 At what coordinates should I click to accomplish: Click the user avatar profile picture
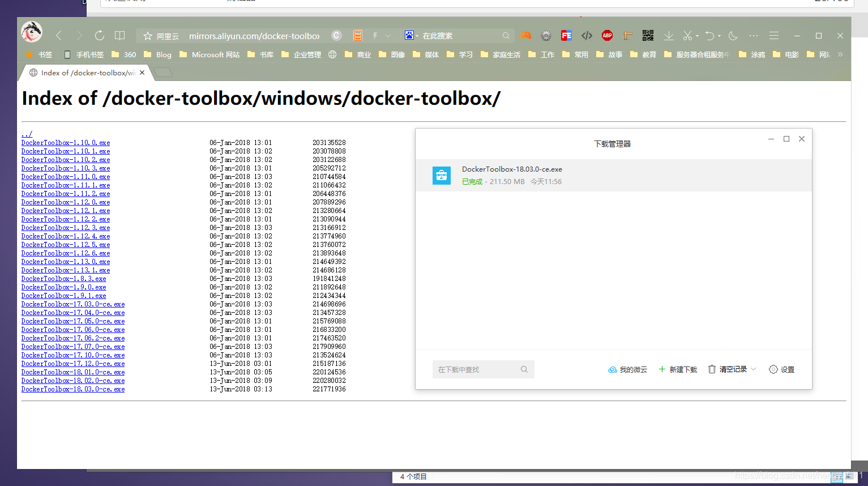coord(32,32)
